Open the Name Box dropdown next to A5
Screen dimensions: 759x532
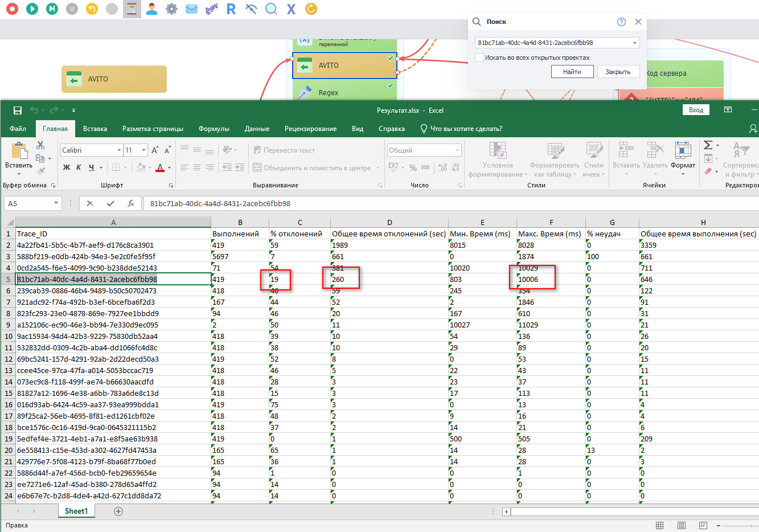(x=56, y=203)
